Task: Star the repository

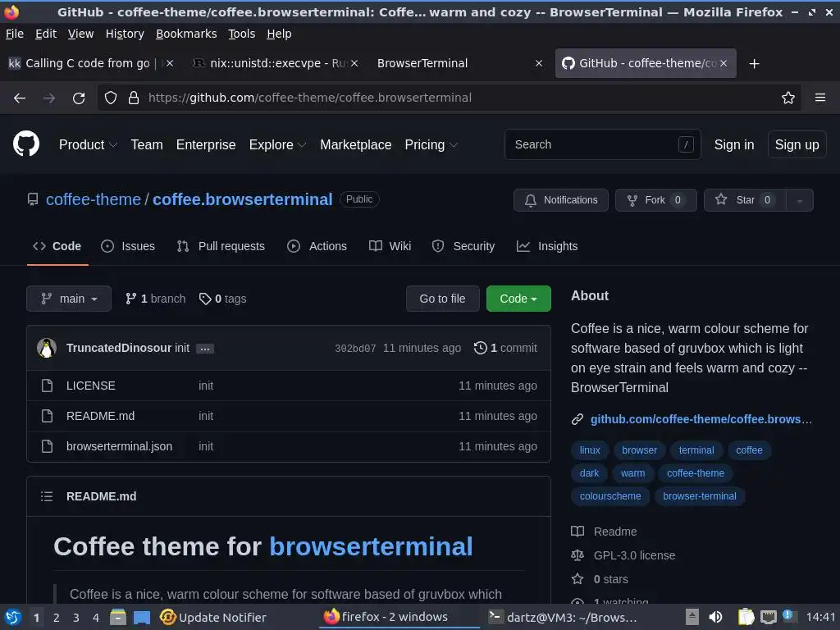Action: tap(745, 200)
